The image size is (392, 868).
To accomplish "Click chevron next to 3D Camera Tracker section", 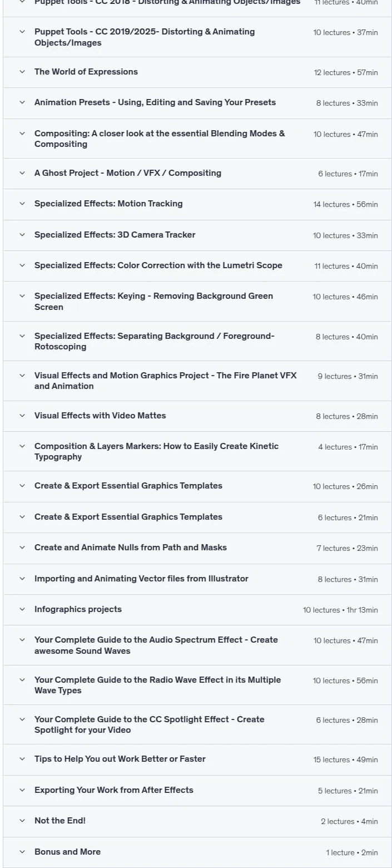I will click(x=22, y=235).
